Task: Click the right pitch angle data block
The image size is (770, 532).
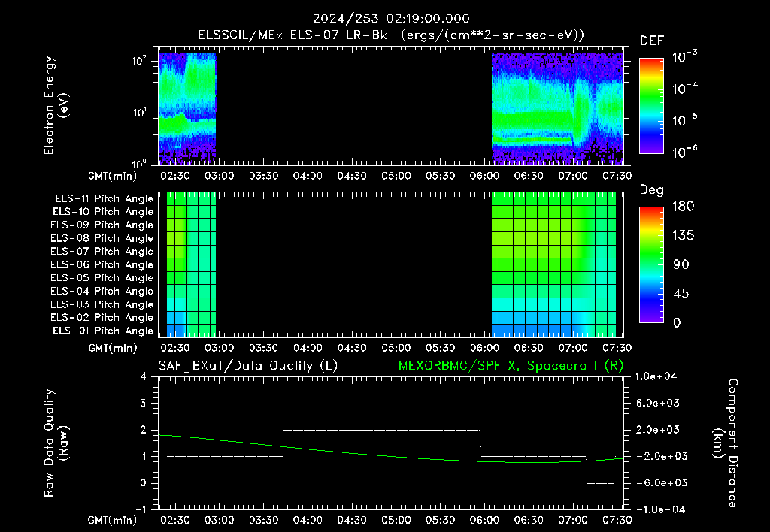Action: pyautogui.click(x=554, y=265)
